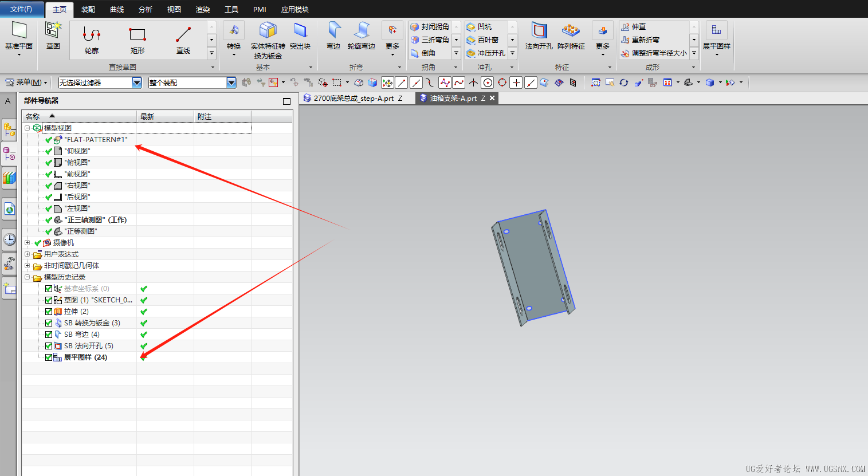Open the part navigator sidebar tab
The width and height of the screenshot is (868, 476).
pos(10,154)
